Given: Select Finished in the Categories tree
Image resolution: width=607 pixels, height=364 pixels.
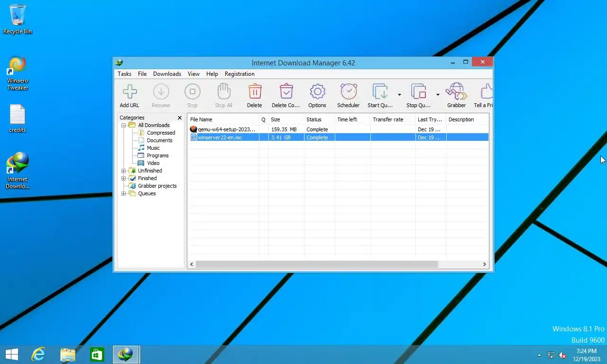Looking at the screenshot, I should coord(147,178).
